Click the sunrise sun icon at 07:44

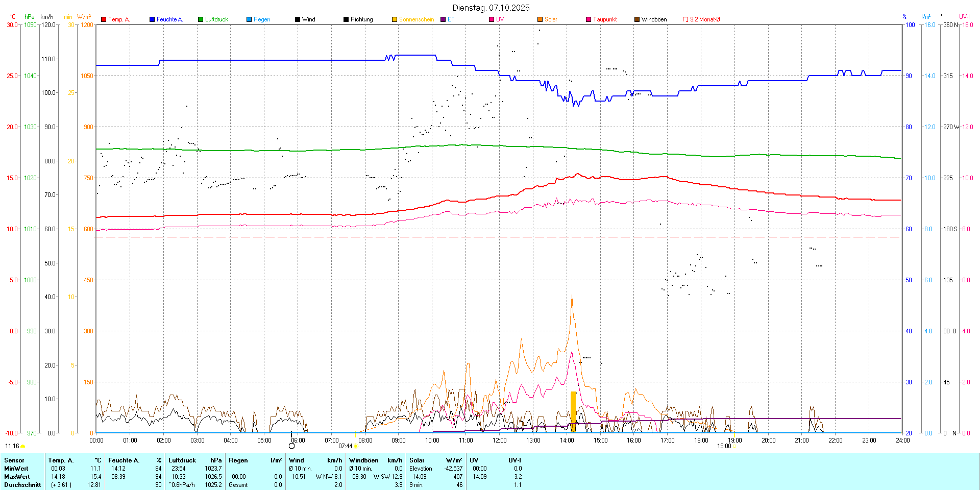pyautogui.click(x=356, y=446)
